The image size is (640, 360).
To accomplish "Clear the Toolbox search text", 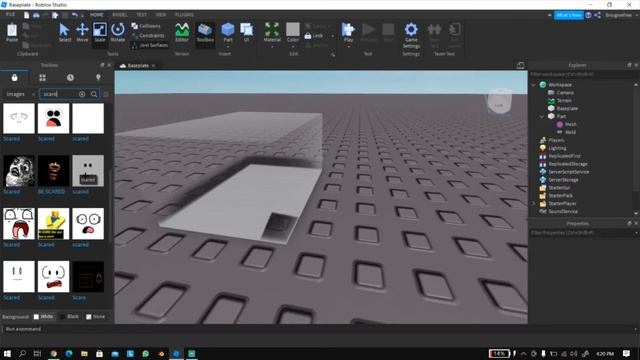I will click(82, 94).
